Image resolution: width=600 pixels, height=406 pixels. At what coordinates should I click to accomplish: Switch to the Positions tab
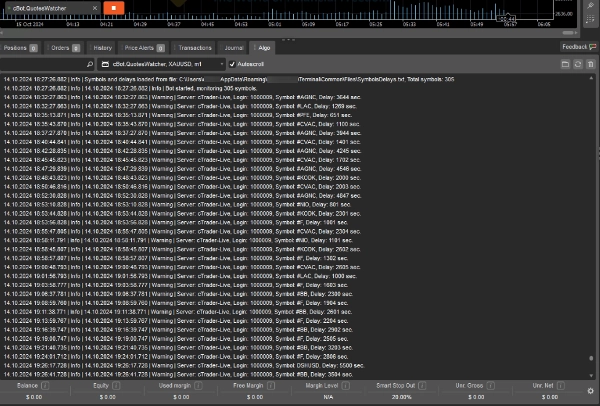[x=17, y=47]
